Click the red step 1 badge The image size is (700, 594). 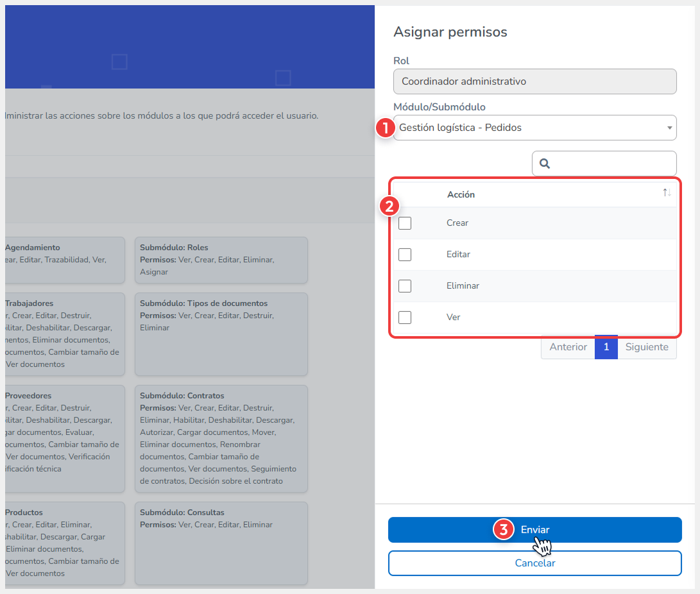(385, 128)
